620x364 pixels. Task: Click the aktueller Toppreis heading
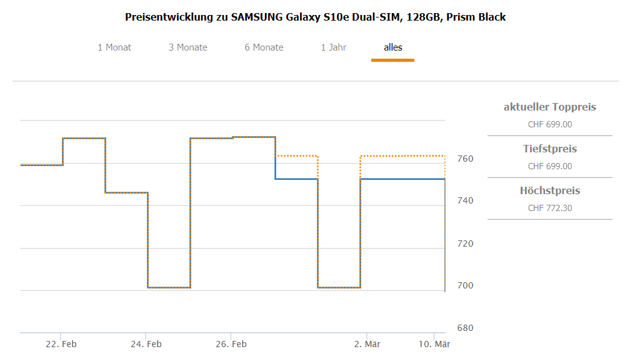(x=549, y=107)
